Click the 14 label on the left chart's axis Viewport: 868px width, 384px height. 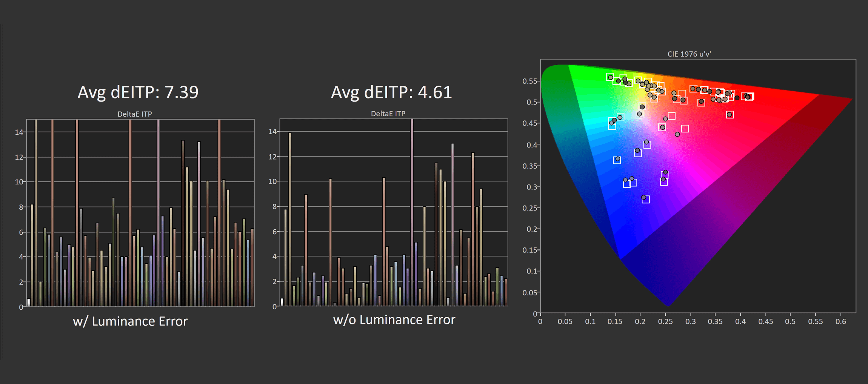pos(19,132)
